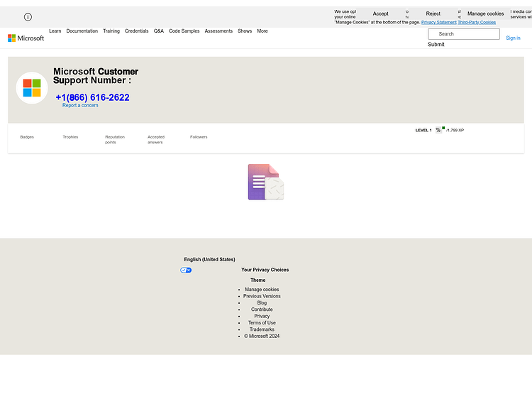The image size is (532, 399).
Task: Open the Theme selector in footer
Action: 258,280
